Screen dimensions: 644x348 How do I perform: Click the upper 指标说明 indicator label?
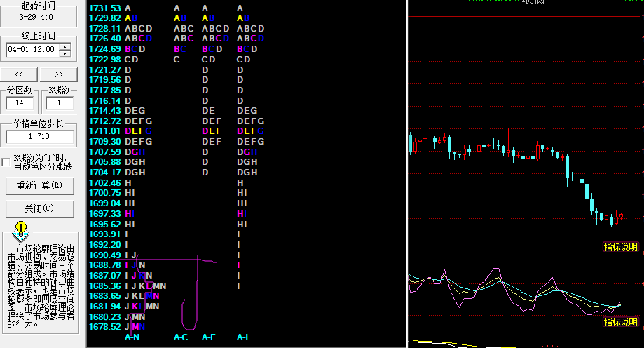point(620,247)
